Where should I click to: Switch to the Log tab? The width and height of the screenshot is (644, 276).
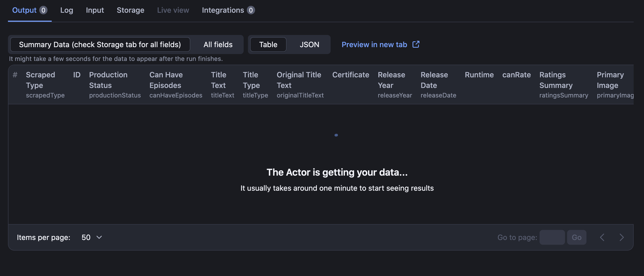(x=67, y=10)
